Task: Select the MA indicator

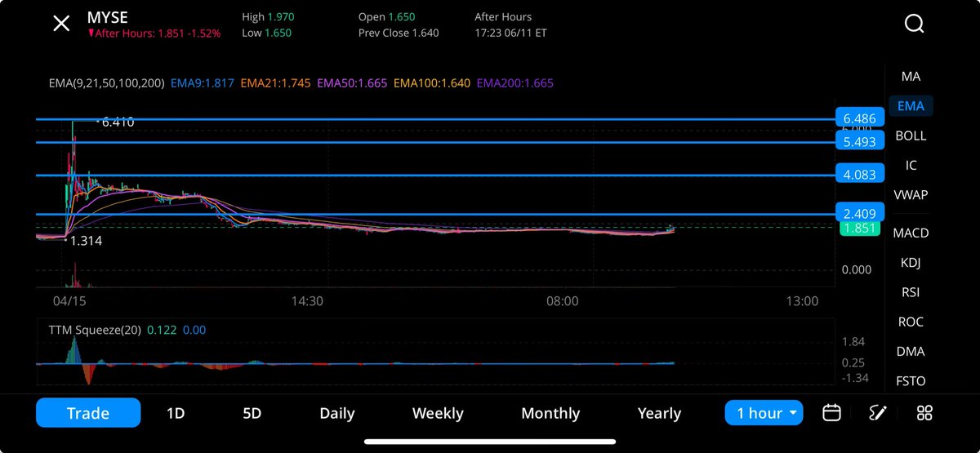Action: 911,76
